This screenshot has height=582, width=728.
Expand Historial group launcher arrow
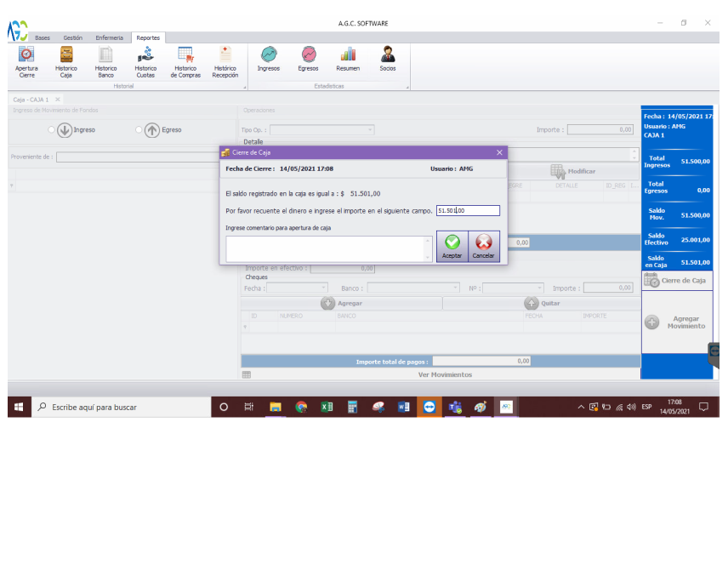click(x=245, y=87)
